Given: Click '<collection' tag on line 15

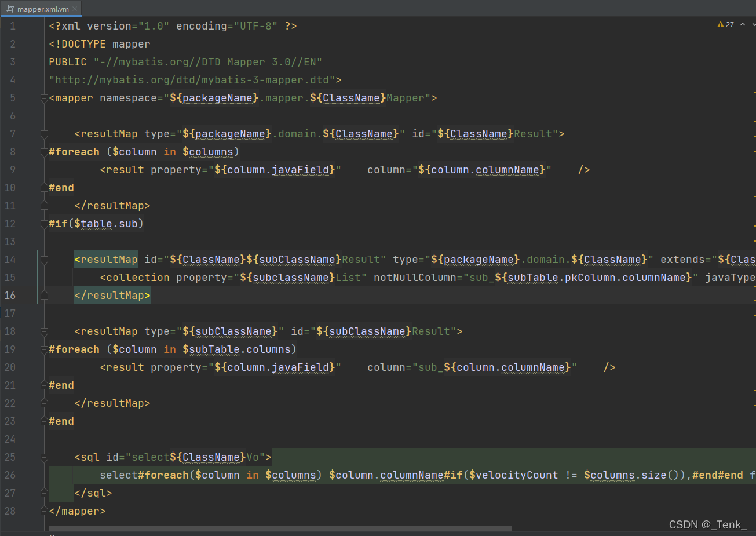Looking at the screenshot, I should 135,278.
